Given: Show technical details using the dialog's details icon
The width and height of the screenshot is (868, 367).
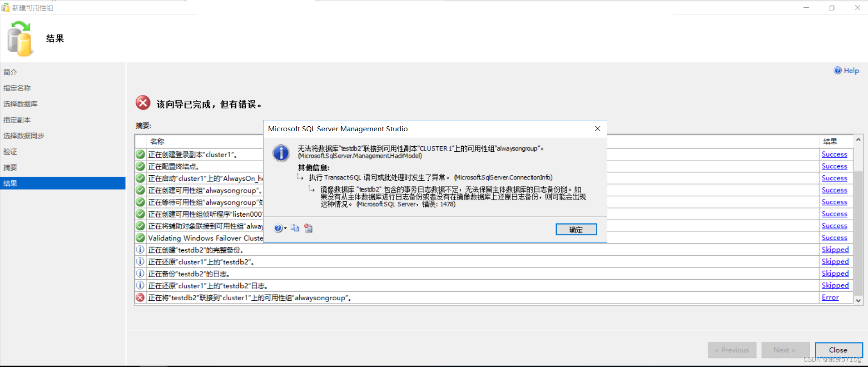Looking at the screenshot, I should pos(308,228).
